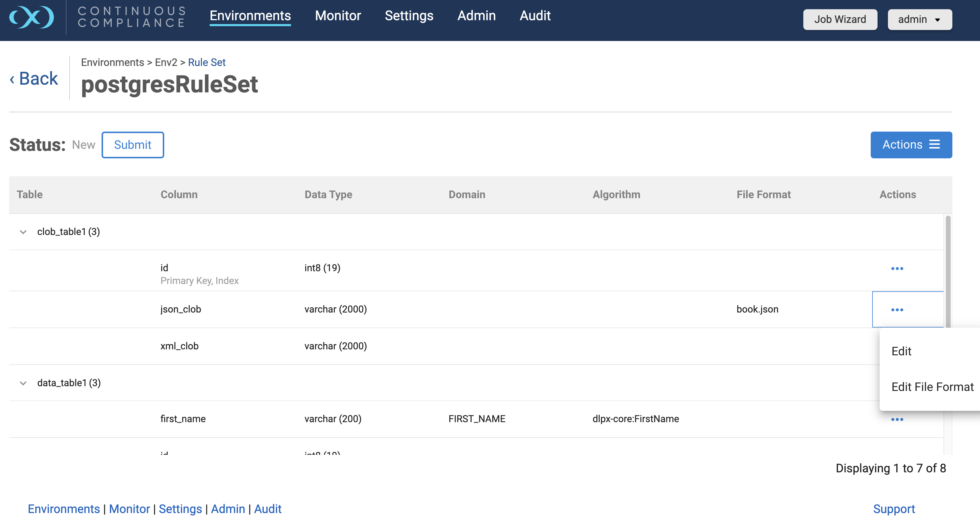Click the hamburger icon in Actions button
980x527 pixels.
(934, 144)
